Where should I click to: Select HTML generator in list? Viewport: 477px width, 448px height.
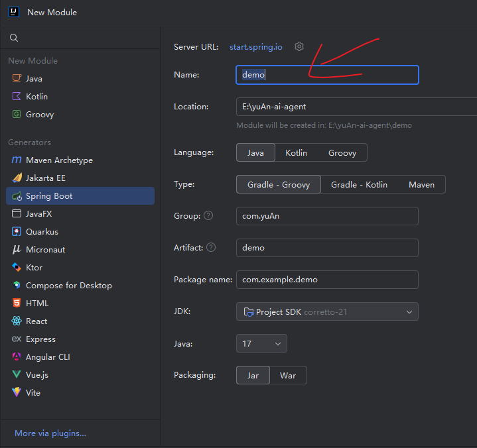[x=80, y=303]
